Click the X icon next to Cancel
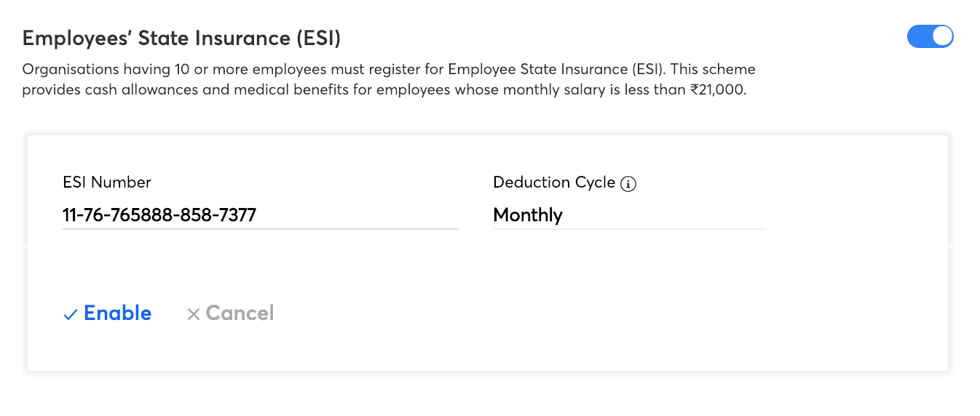 pyautogui.click(x=193, y=314)
